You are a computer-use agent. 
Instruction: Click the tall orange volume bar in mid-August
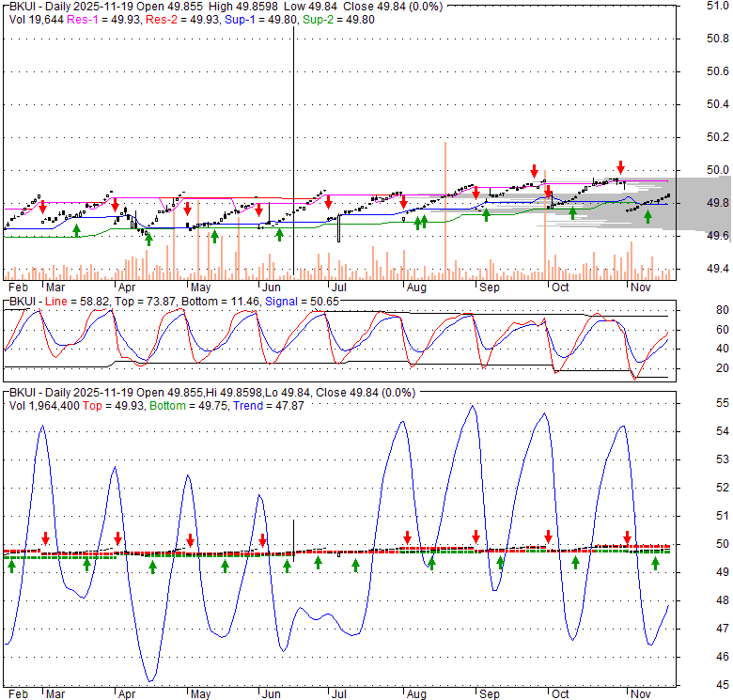pyautogui.click(x=444, y=209)
